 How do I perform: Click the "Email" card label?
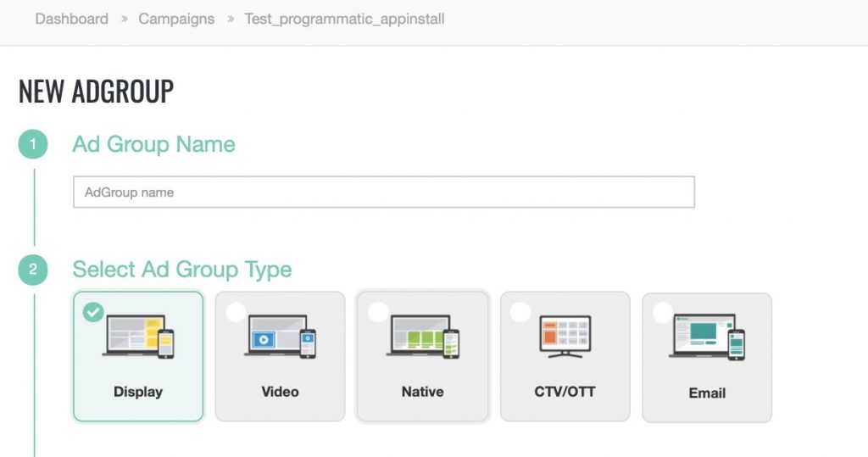tap(707, 393)
